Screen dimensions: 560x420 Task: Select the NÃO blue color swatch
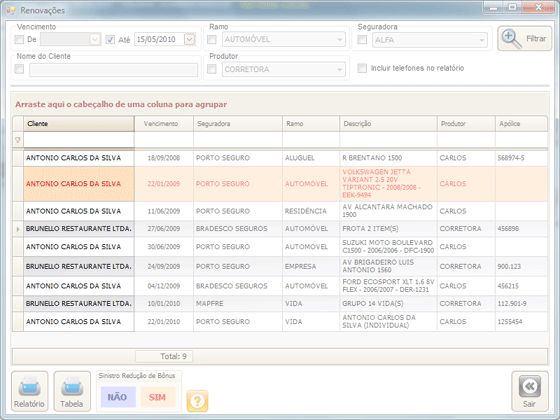click(x=118, y=397)
